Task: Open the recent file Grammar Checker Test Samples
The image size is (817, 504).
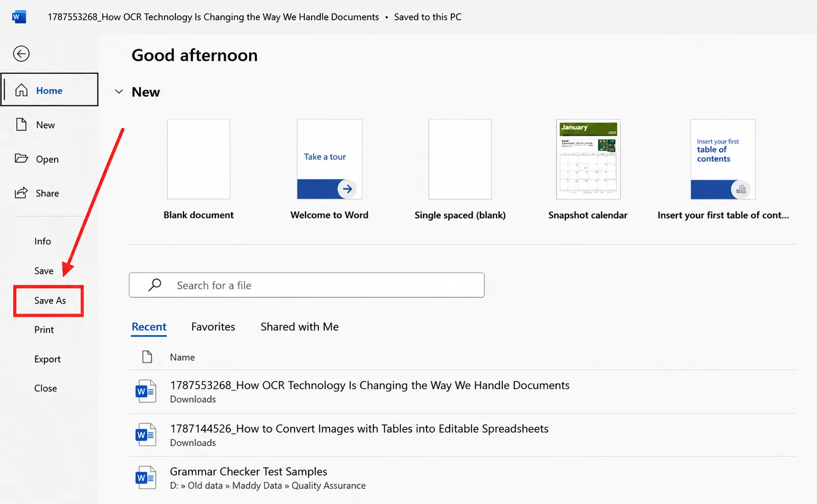Action: (x=462, y=478)
